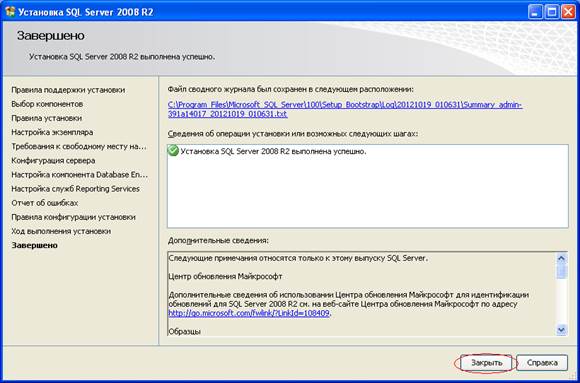Select Требования к свободному месту step
Viewport: 580px width, 383px height.
79,147
